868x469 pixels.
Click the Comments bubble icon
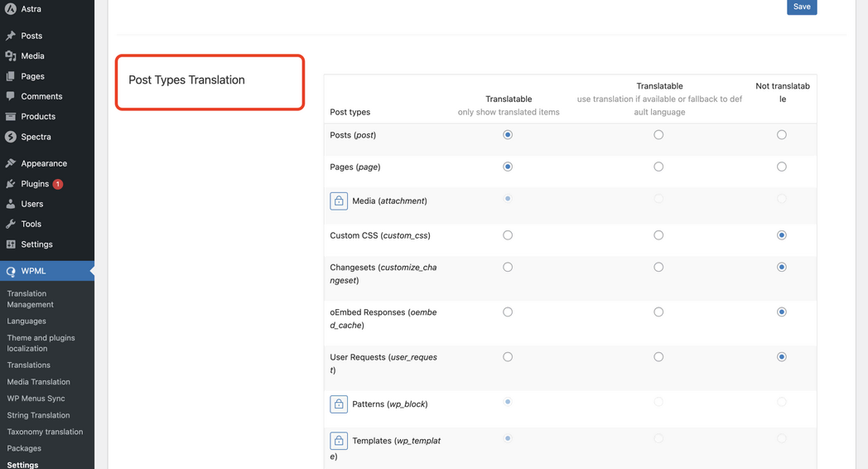point(11,96)
